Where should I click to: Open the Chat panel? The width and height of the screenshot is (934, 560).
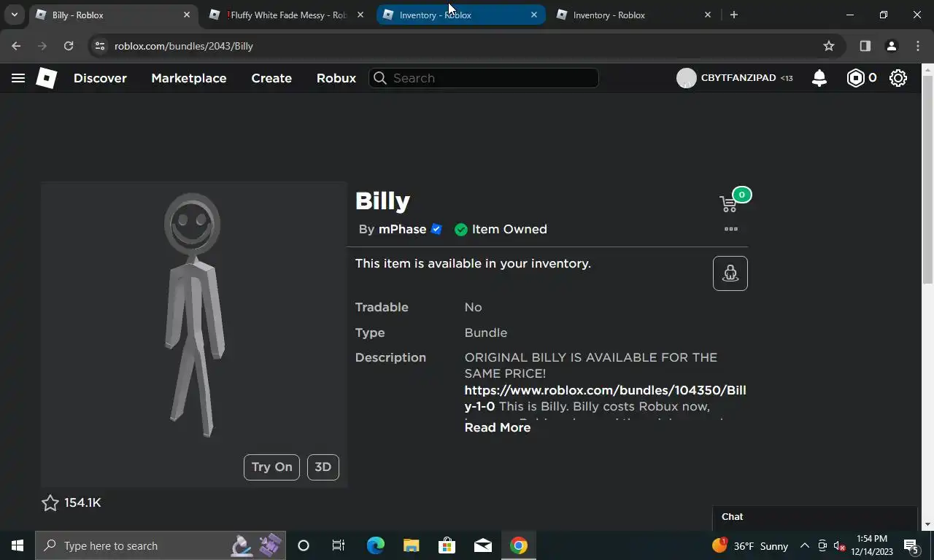point(814,517)
